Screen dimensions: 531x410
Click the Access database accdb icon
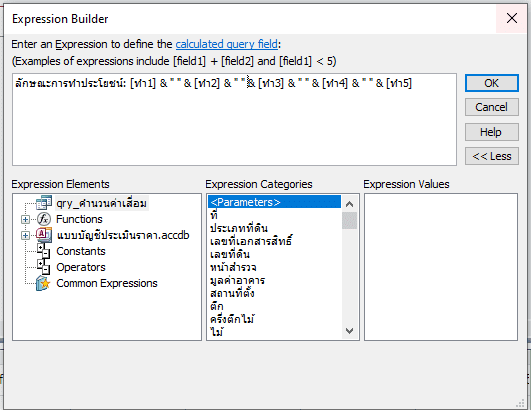[x=44, y=235]
